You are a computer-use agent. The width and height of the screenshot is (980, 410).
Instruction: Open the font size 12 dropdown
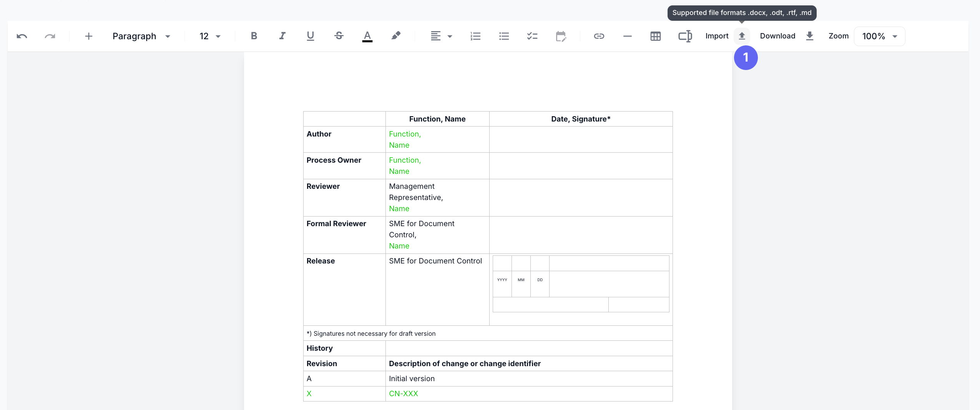pos(209,36)
